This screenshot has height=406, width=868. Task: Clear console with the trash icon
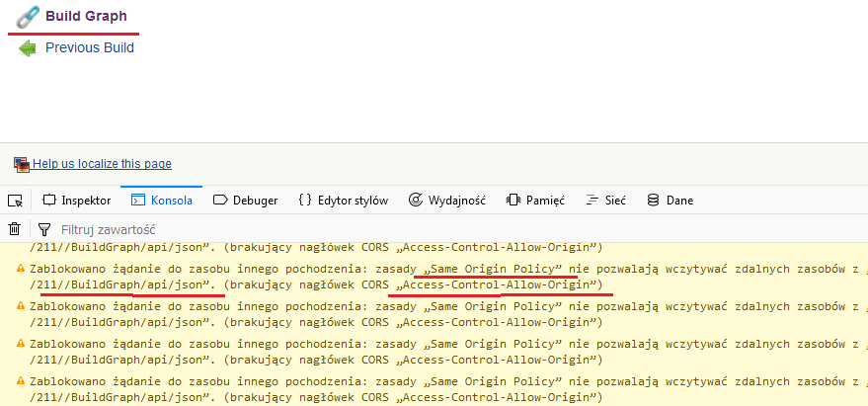[x=15, y=229]
